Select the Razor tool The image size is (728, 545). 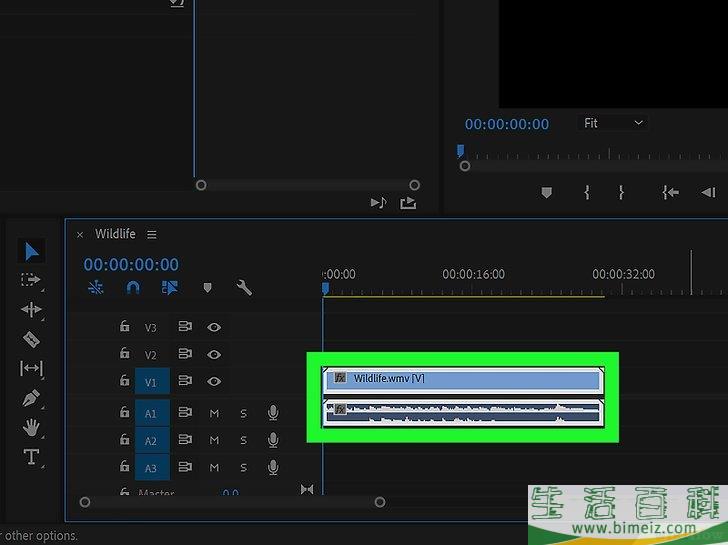[31, 339]
